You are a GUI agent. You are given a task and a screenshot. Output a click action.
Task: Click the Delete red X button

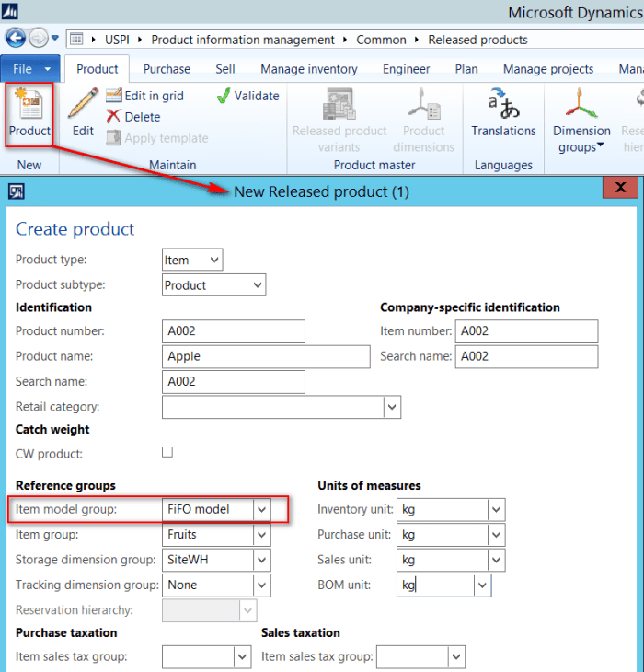(133, 117)
